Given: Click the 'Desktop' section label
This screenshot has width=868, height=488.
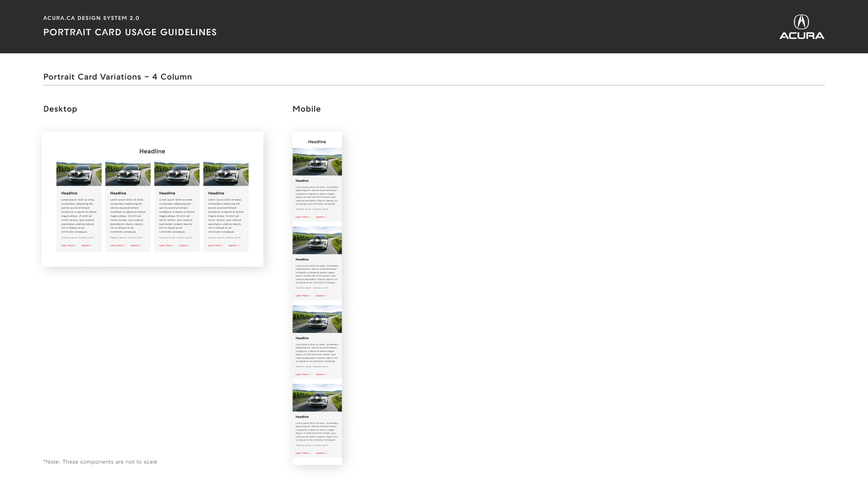Looking at the screenshot, I should tap(60, 109).
